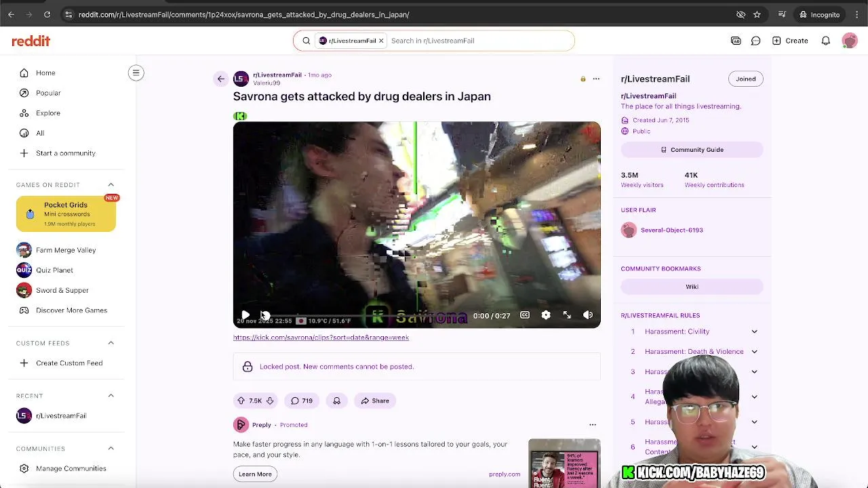The height and width of the screenshot is (488, 868).
Task: Open the reddit logo home link
Action: (31, 41)
